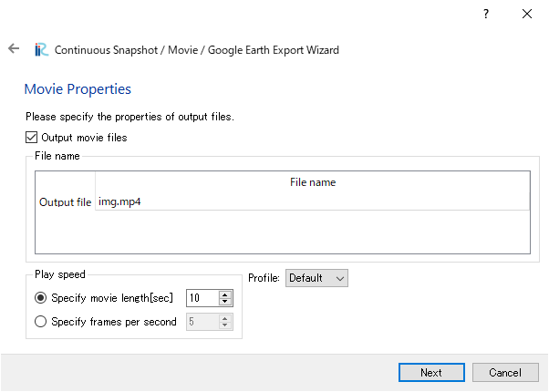Close the export wizard window

(x=526, y=14)
